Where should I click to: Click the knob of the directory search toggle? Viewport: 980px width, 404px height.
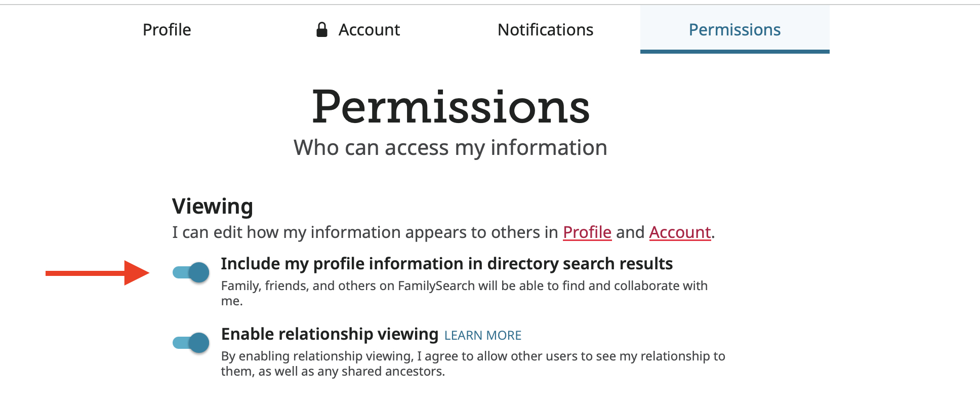[199, 272]
